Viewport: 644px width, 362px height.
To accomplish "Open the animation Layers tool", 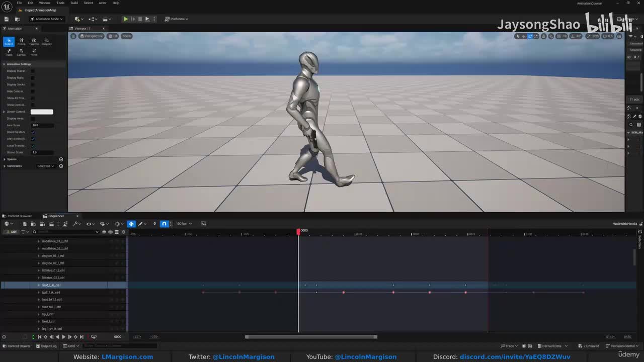I will point(21,52).
